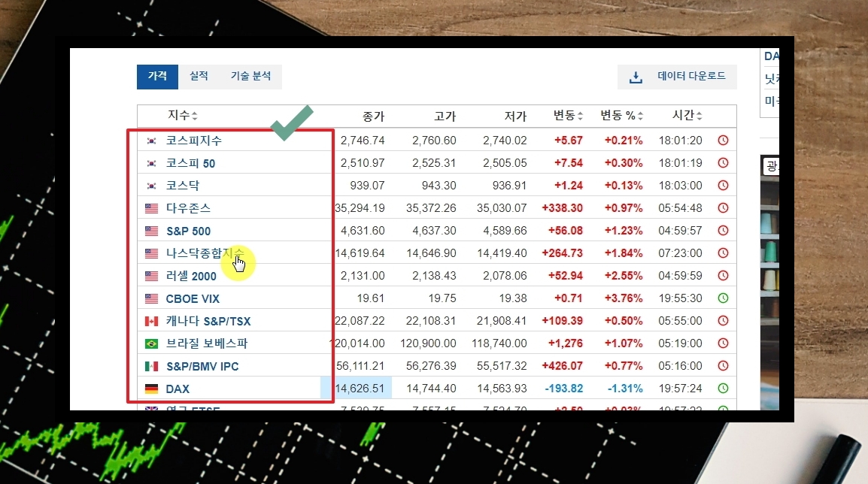Click the red clock icon in 코스닥 row

tap(723, 186)
